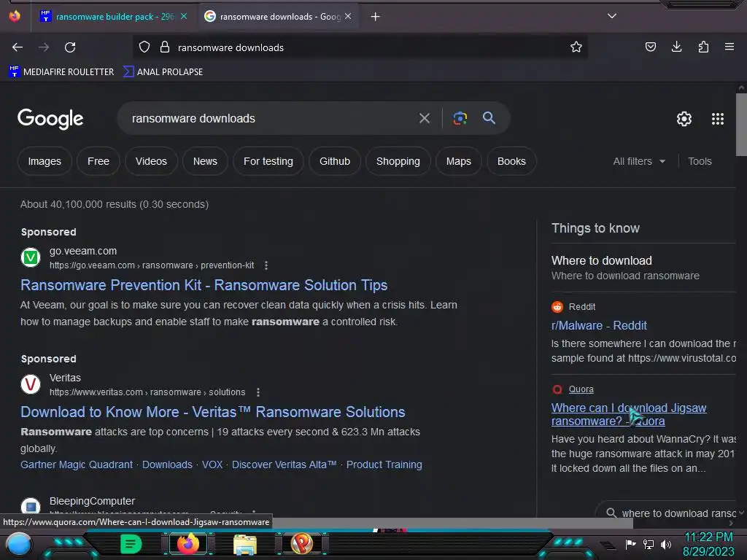747x560 pixels.
Task: Click the padlock site info icon
Action: pos(165,47)
